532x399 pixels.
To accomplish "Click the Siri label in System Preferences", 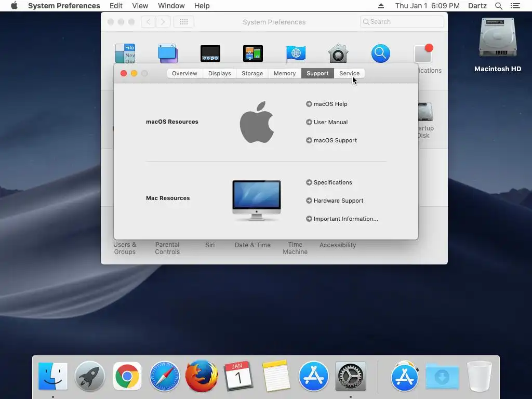I will click(210, 245).
